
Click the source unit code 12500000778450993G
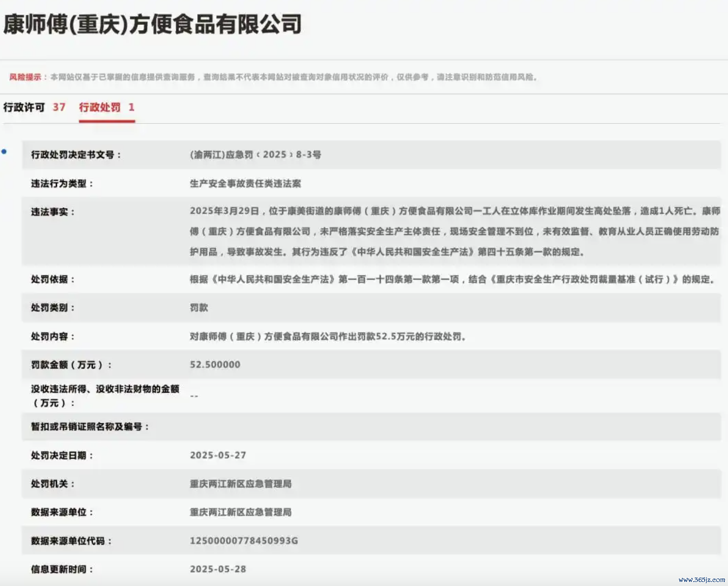click(244, 541)
